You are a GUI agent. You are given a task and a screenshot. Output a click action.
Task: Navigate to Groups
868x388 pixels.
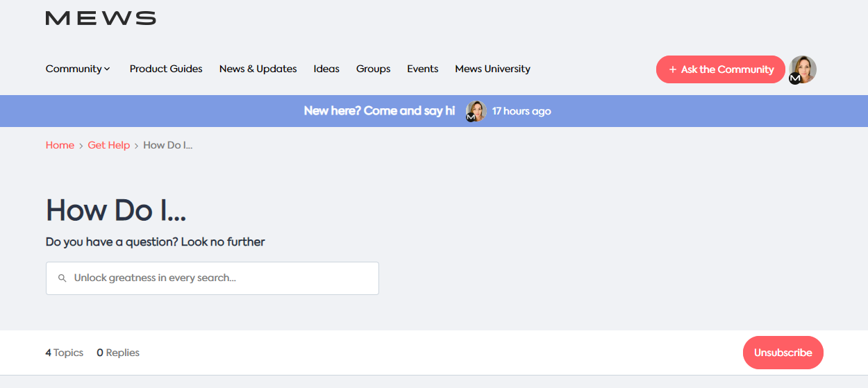(x=373, y=69)
